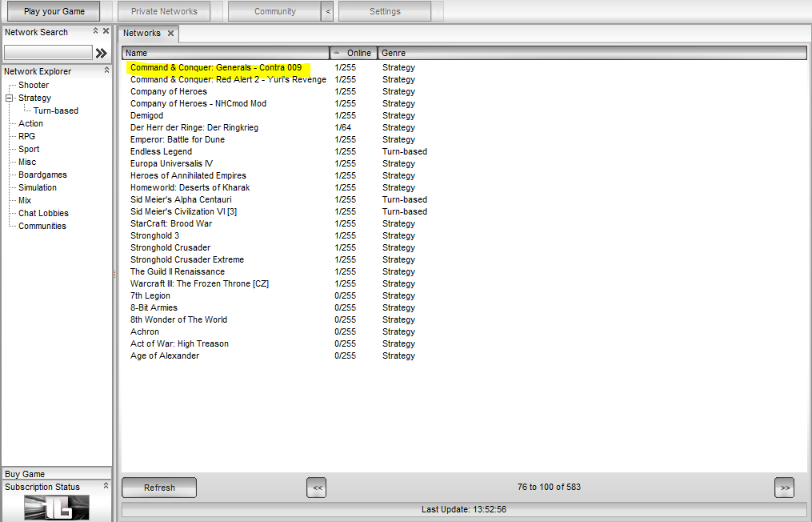Select Company of Heroes - NHCmod Mod
This screenshot has width=812, height=522.
coord(198,103)
